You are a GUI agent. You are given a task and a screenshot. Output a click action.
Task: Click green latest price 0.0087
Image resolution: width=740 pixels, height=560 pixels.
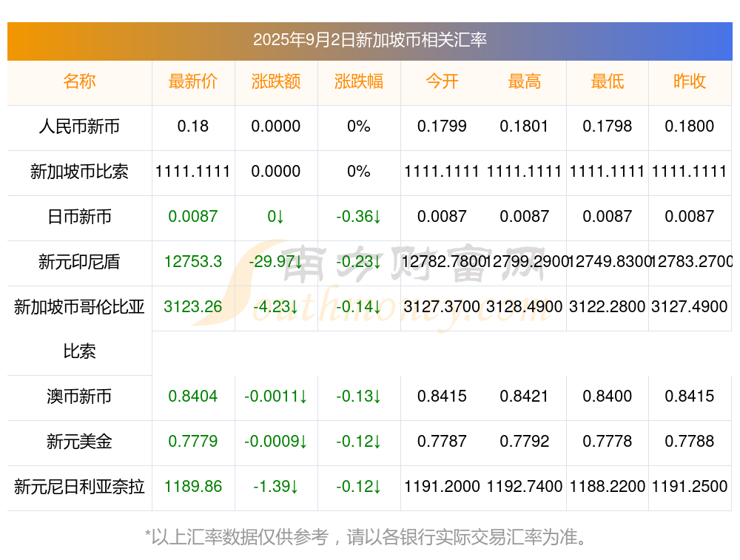coord(192,217)
